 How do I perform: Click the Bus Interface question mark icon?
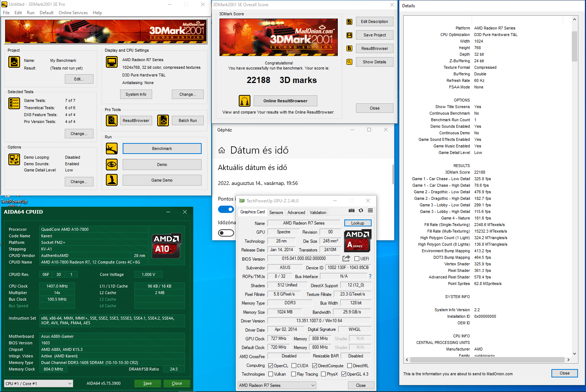tap(370, 276)
